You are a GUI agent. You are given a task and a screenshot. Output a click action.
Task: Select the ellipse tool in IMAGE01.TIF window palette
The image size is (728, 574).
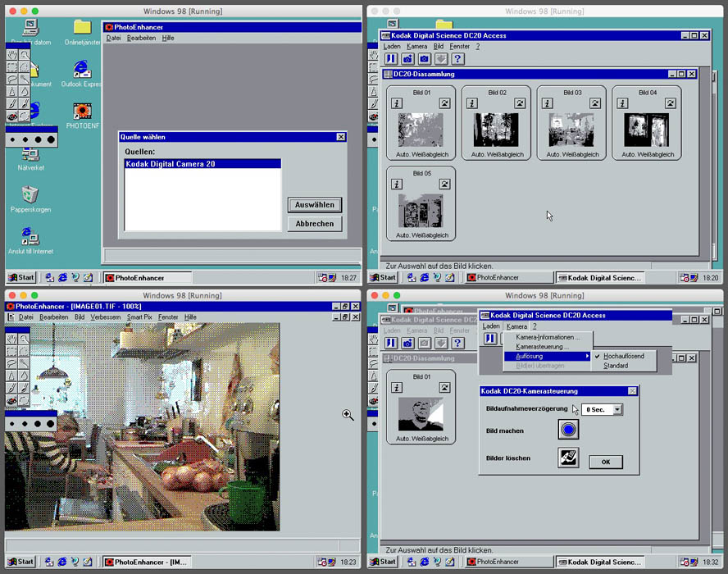pos(24,400)
